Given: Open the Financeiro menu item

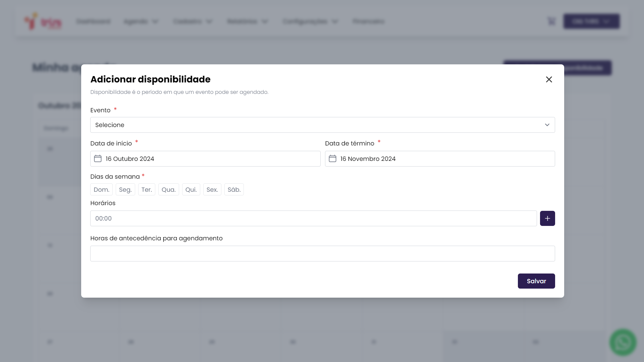Looking at the screenshot, I should pos(368,21).
